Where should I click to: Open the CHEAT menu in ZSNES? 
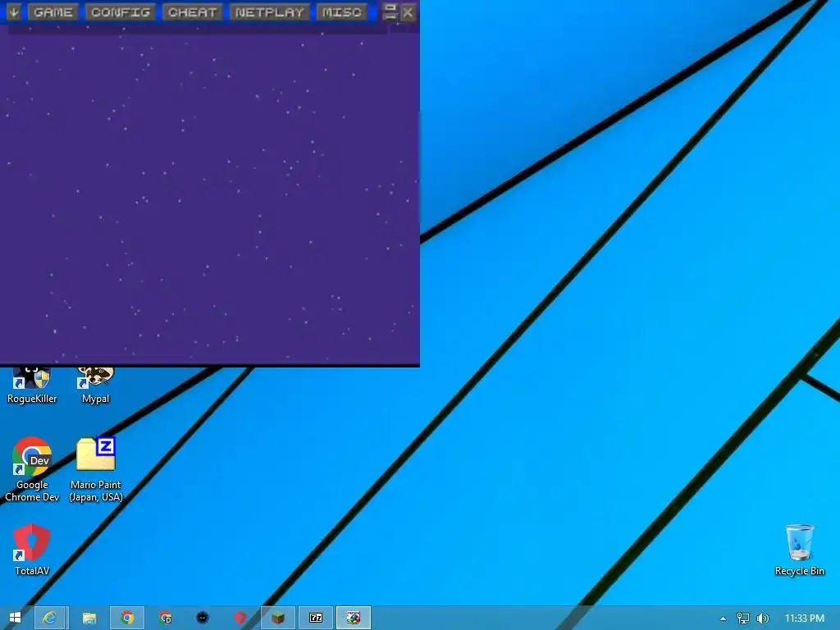192,12
